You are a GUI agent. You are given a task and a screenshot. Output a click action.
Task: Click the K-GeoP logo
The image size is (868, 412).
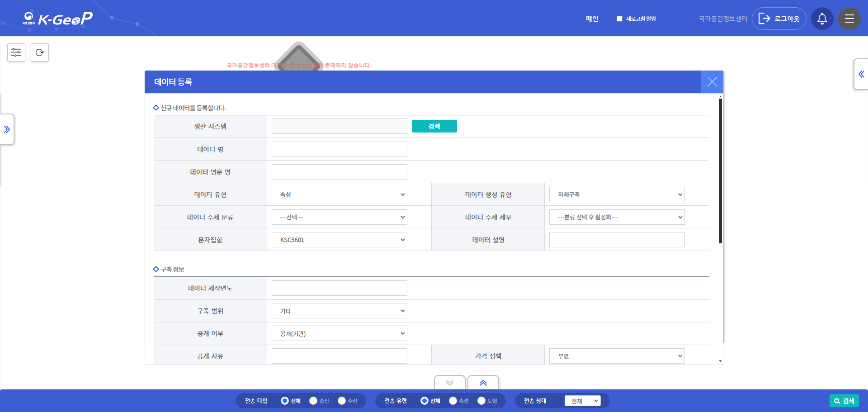click(57, 19)
